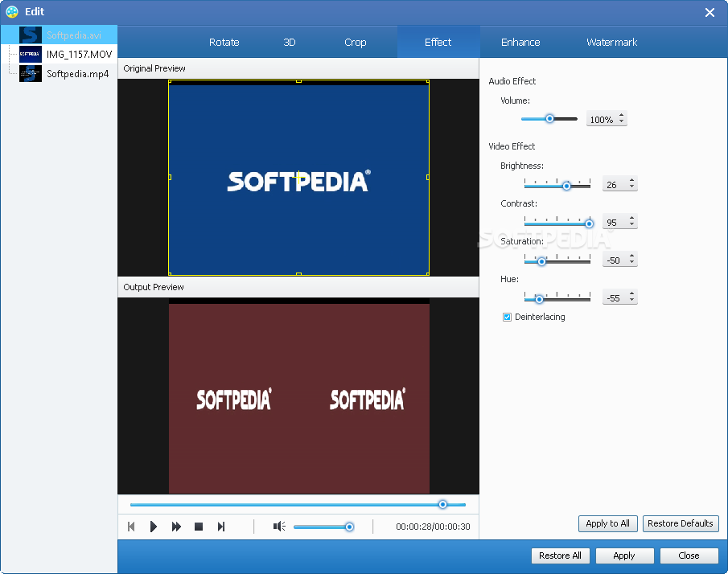
Task: Play the video preview
Action: click(x=153, y=527)
